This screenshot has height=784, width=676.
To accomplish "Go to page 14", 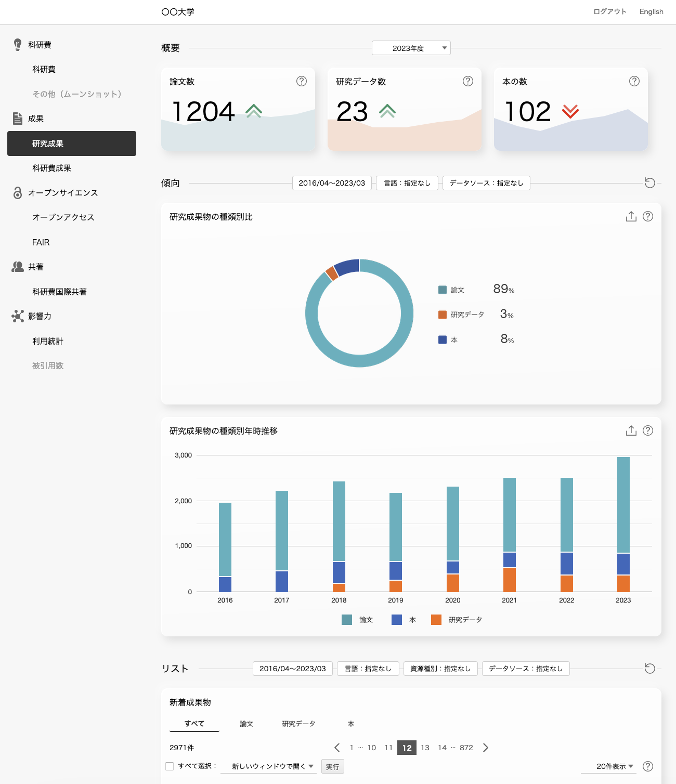I will click(442, 748).
